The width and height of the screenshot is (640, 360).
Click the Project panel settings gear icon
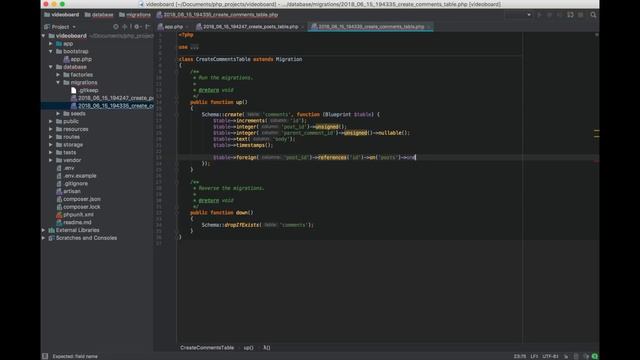click(137, 27)
